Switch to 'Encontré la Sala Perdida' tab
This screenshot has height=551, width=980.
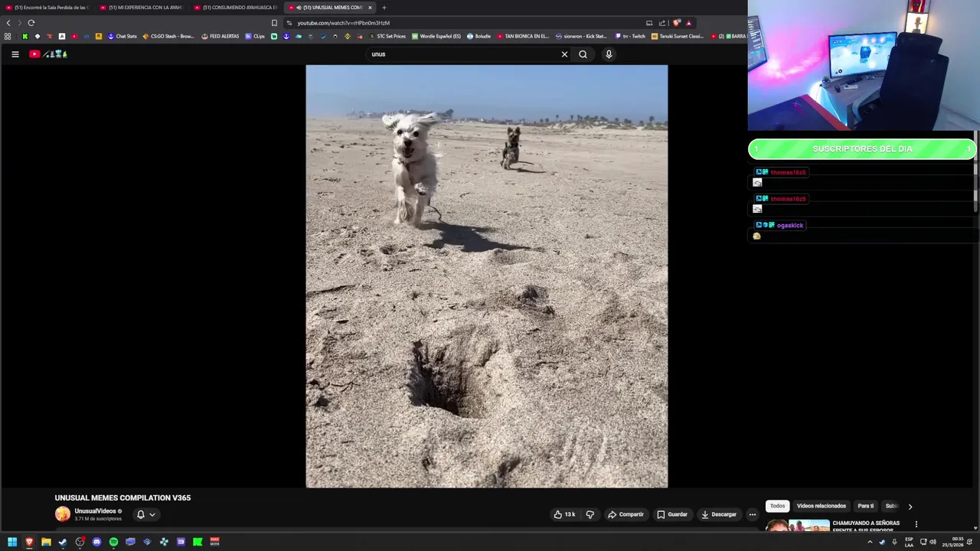(47, 8)
